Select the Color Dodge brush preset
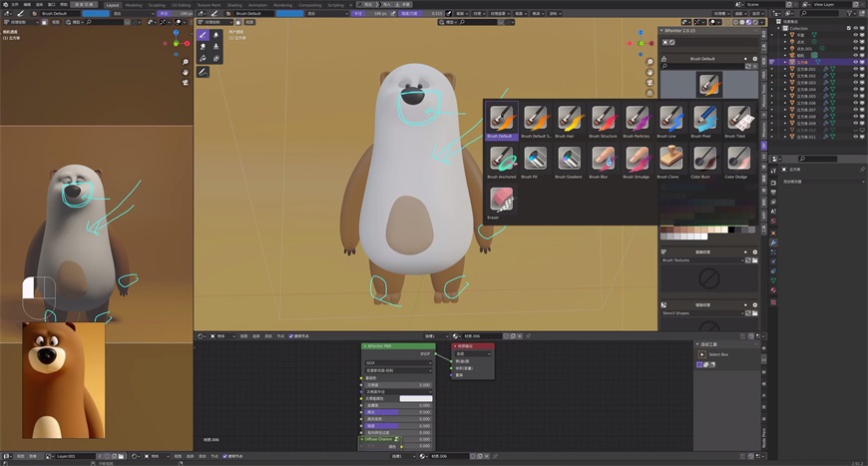The image size is (868, 466). pyautogui.click(x=738, y=161)
